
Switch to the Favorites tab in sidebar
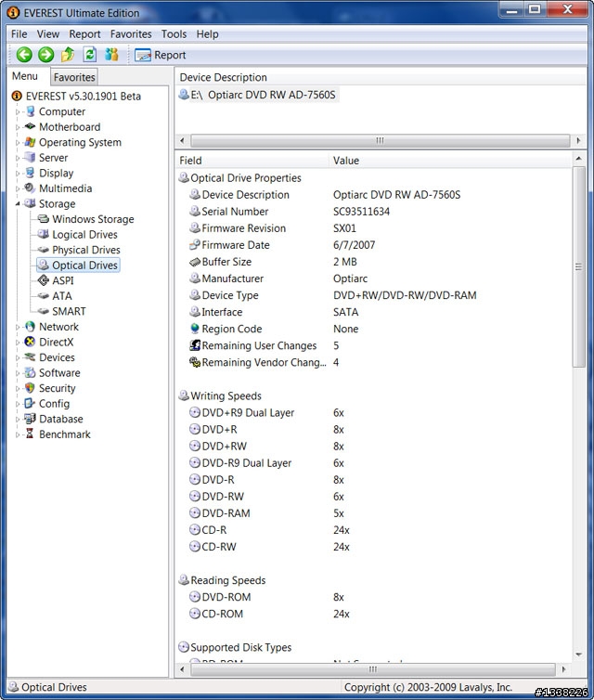[74, 77]
